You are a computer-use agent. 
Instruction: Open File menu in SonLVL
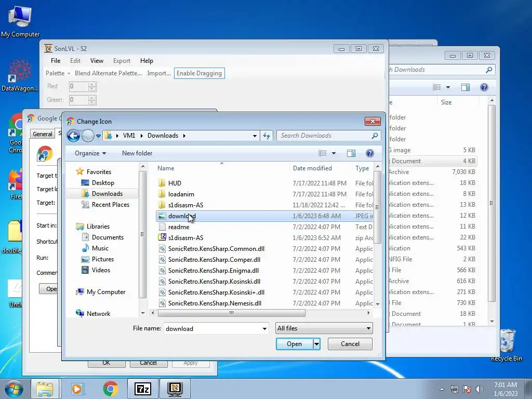(56, 61)
